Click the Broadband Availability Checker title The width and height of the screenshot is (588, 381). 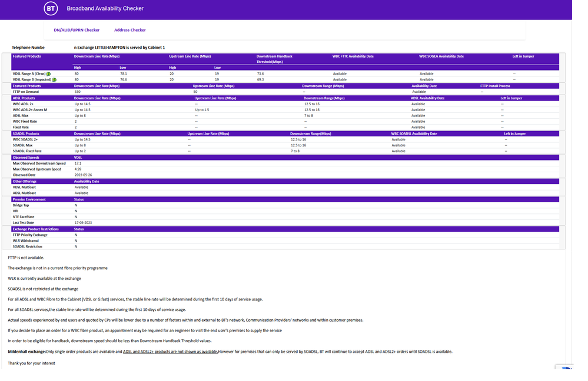pos(105,9)
